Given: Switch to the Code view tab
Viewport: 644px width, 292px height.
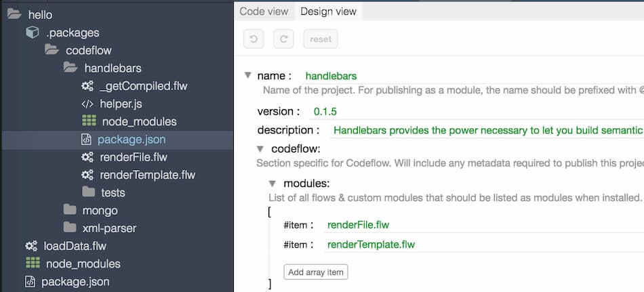Looking at the screenshot, I should pos(264,12).
